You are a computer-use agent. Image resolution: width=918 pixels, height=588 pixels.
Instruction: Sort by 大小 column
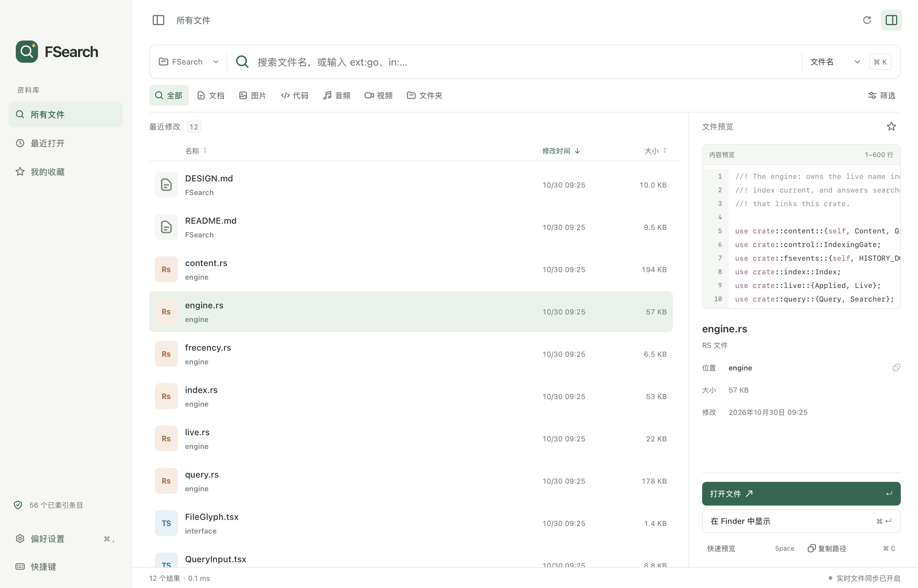(655, 151)
